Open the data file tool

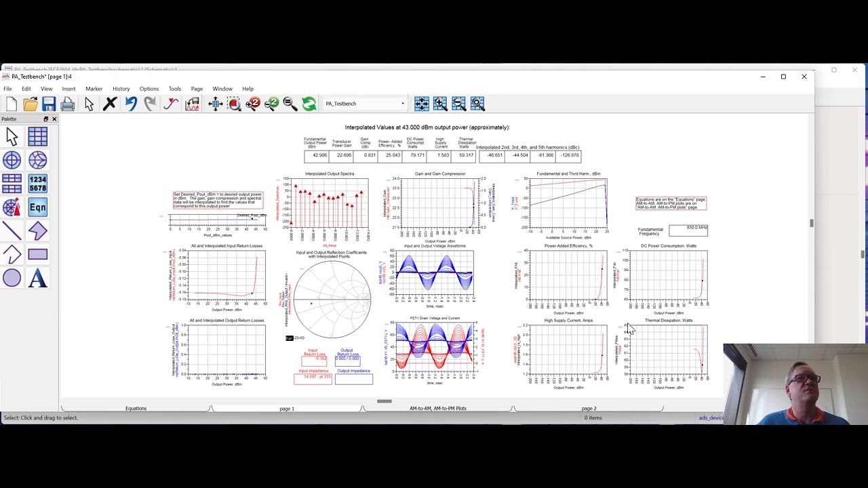click(x=192, y=104)
